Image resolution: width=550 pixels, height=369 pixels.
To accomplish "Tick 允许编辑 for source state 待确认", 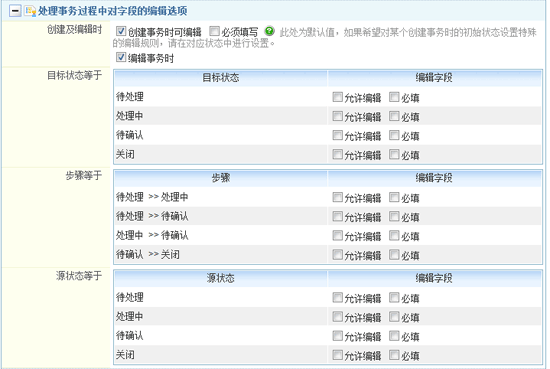I will pyautogui.click(x=337, y=336).
